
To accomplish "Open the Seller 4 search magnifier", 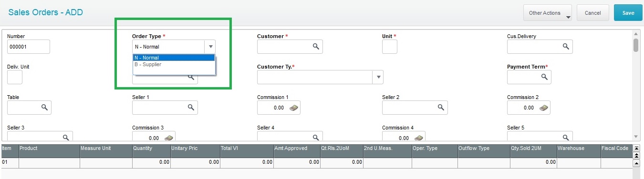I will 315,137.
